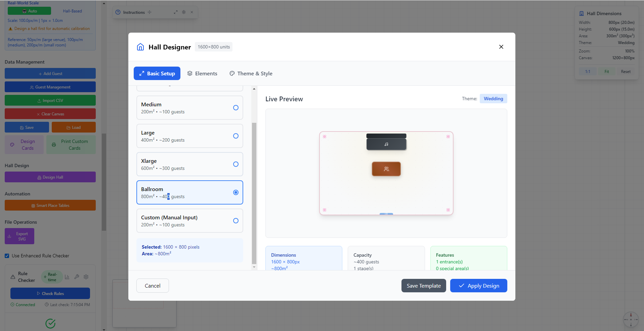Select the guest table icon in preview
The image size is (644, 331).
tap(386, 169)
